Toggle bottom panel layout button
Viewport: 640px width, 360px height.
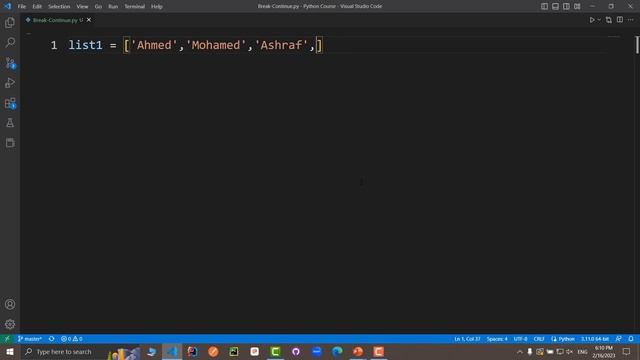(556, 6)
